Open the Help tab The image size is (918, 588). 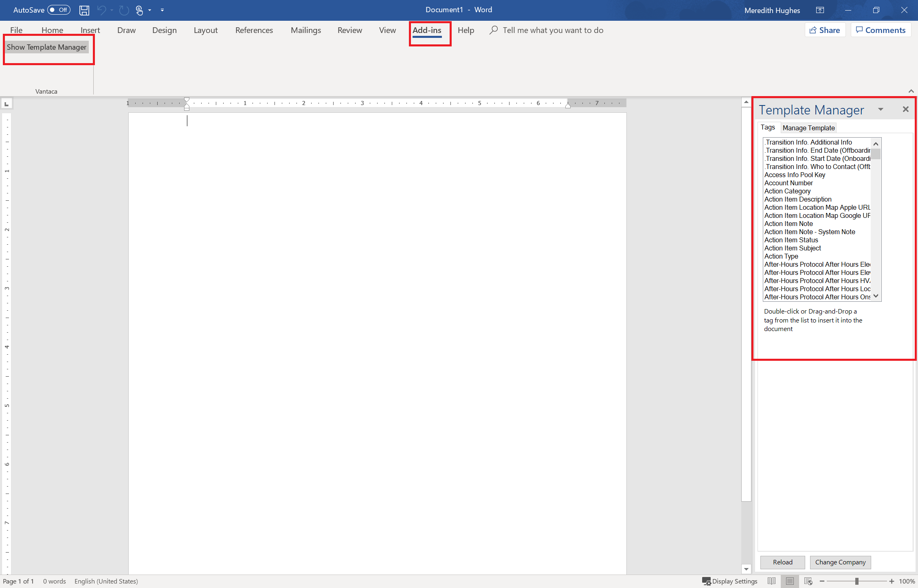466,30
